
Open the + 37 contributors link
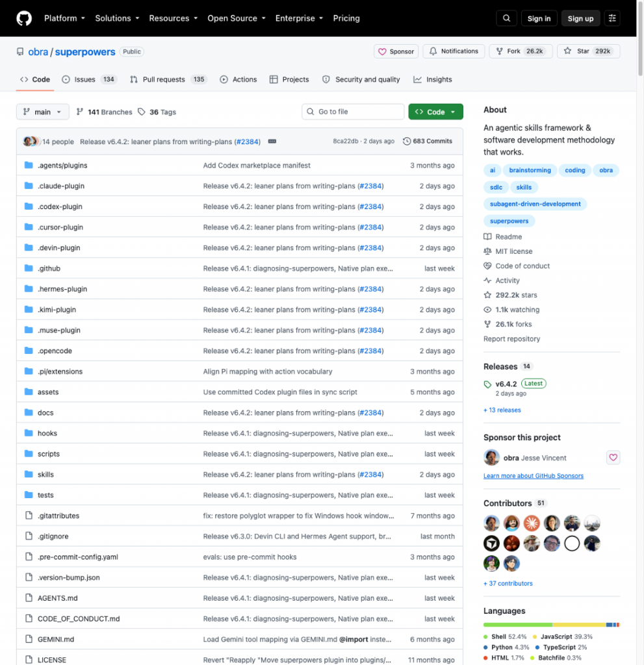[x=508, y=584]
